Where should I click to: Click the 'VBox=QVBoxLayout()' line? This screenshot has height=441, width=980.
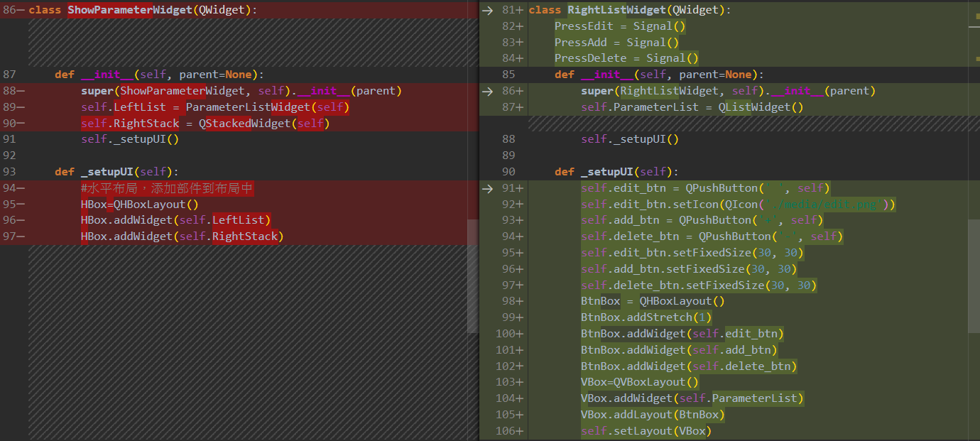click(640, 382)
